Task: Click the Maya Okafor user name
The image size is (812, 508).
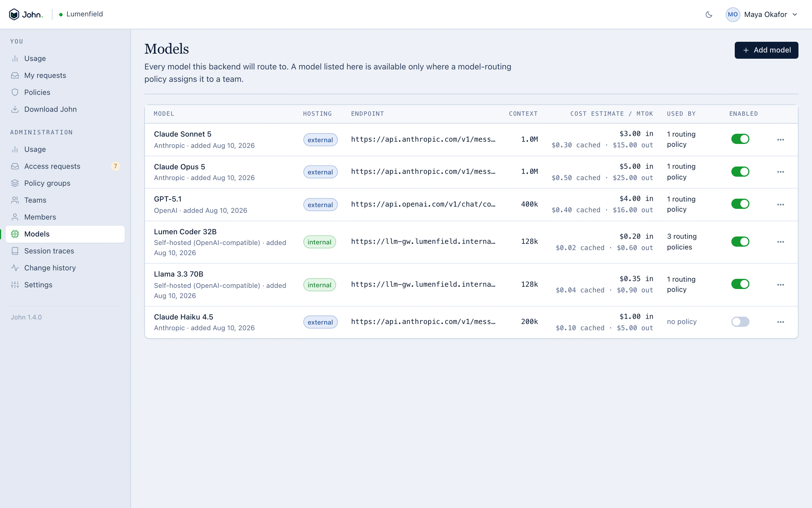Action: pyautogui.click(x=765, y=14)
